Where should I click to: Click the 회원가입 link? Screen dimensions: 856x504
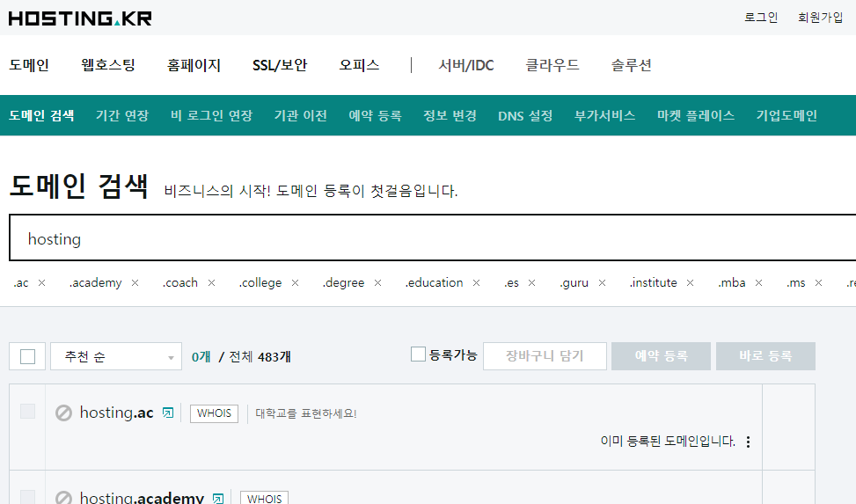coord(821,18)
